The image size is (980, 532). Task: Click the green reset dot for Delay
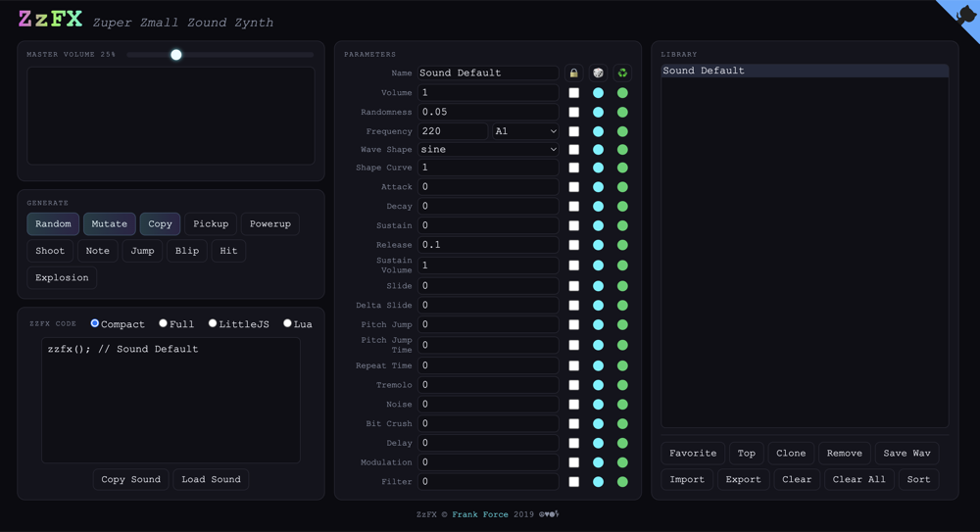click(622, 443)
